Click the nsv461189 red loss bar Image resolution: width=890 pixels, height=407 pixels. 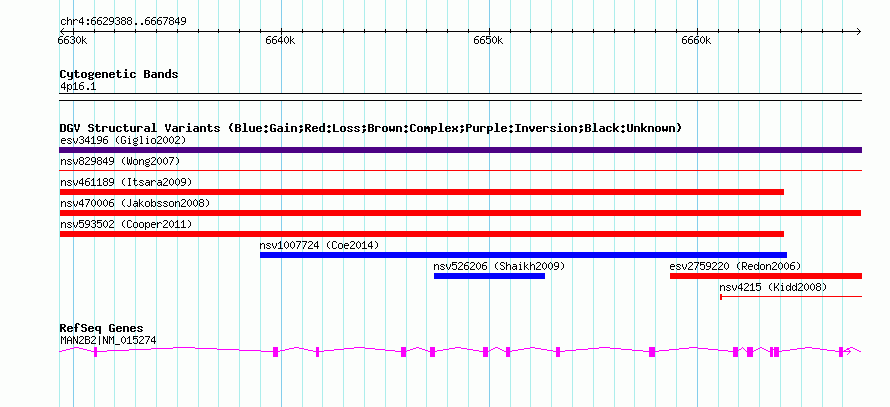click(422, 192)
